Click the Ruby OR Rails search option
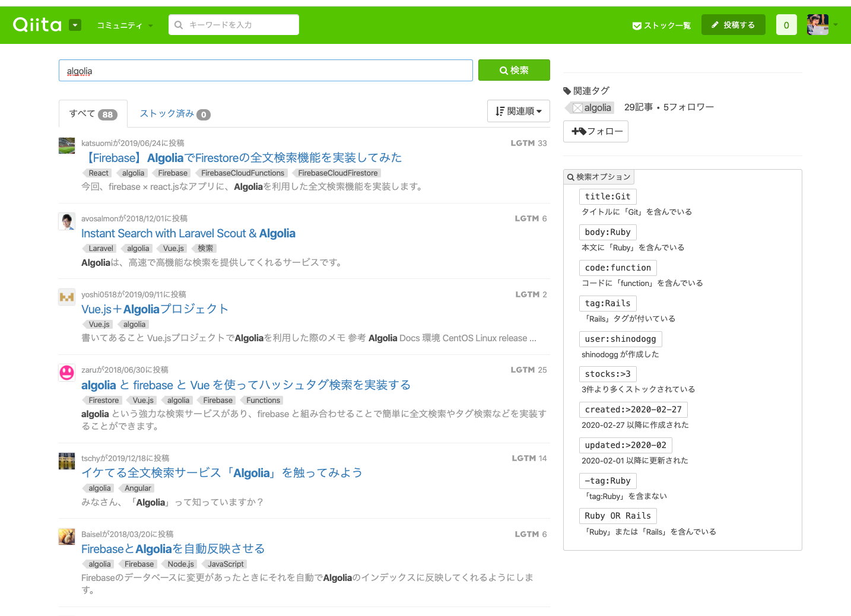 click(x=618, y=516)
